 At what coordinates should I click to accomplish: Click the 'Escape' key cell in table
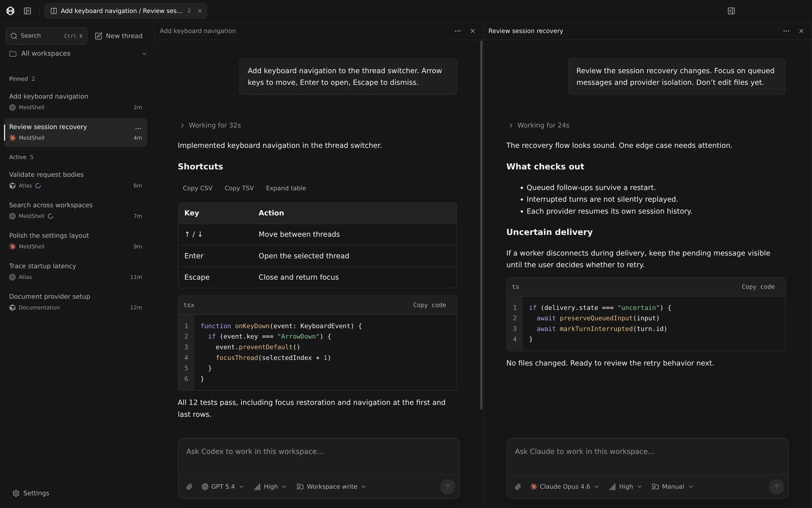click(x=215, y=277)
